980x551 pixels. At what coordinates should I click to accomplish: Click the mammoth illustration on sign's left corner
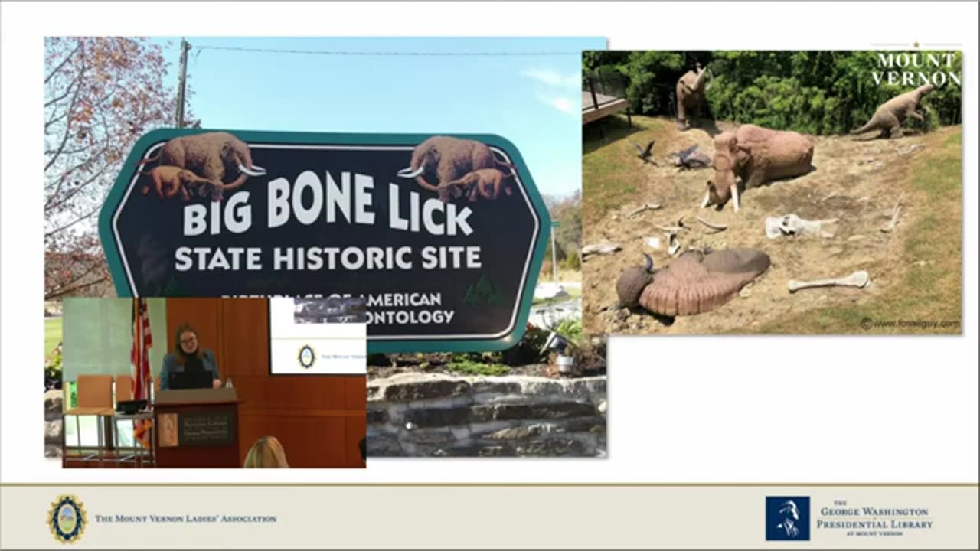tap(201, 165)
